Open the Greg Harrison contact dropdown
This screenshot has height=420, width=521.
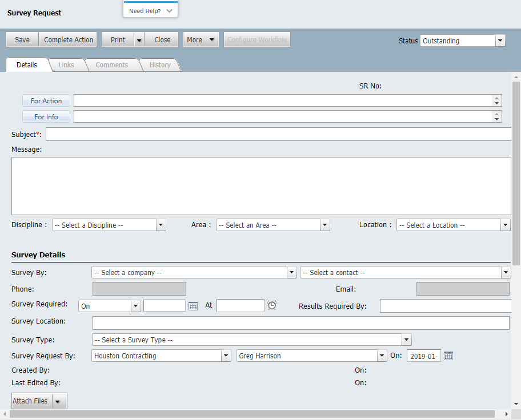click(x=311, y=356)
